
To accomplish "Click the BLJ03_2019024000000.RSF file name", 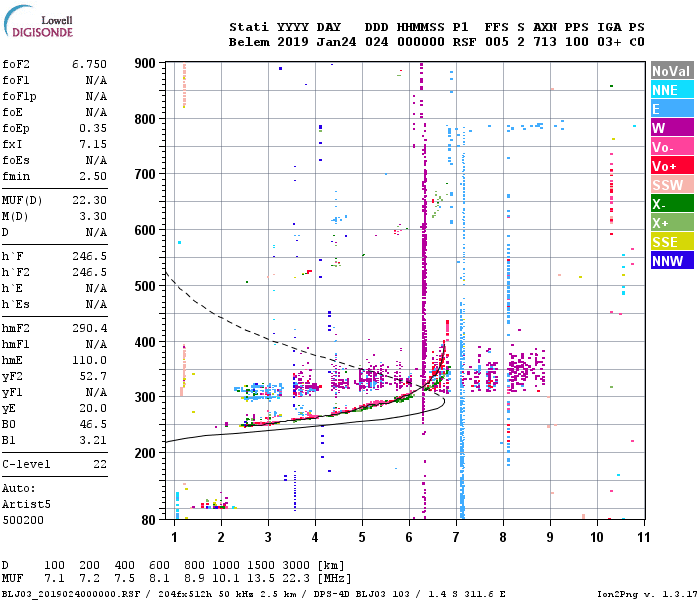I will (x=71, y=594).
